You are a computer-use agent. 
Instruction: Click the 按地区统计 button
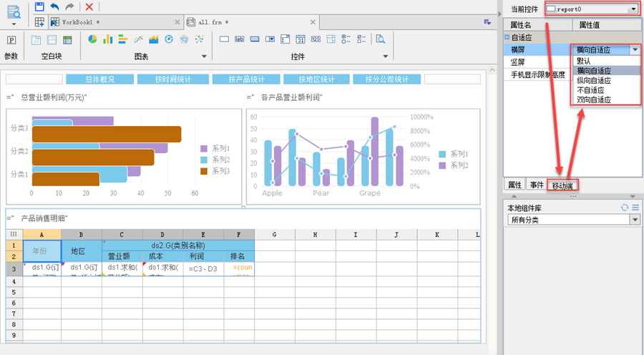[x=317, y=79]
